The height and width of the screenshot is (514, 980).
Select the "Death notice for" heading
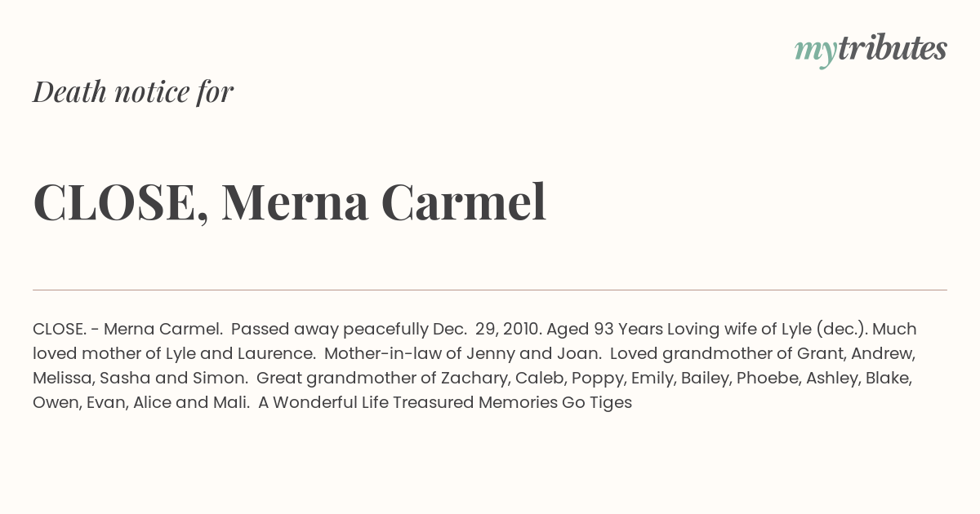coord(133,92)
